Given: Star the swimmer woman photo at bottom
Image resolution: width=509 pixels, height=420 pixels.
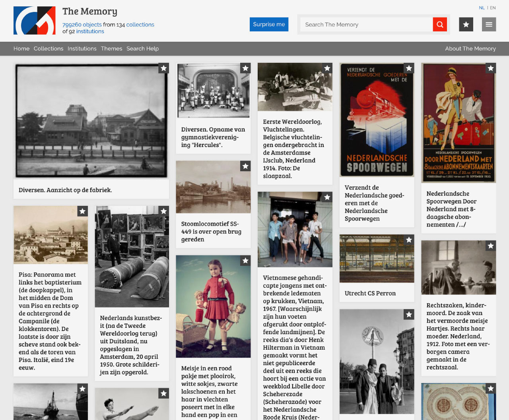Looking at the screenshot, I should coord(163,393).
